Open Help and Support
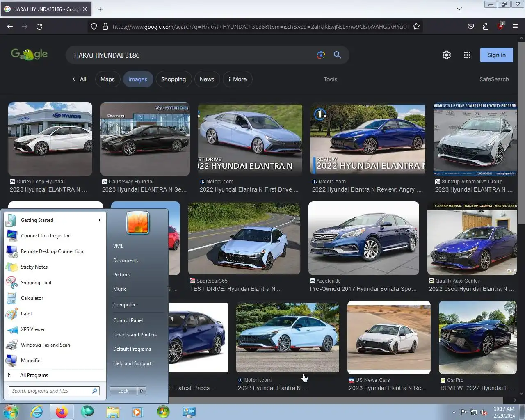 [x=137, y=363]
